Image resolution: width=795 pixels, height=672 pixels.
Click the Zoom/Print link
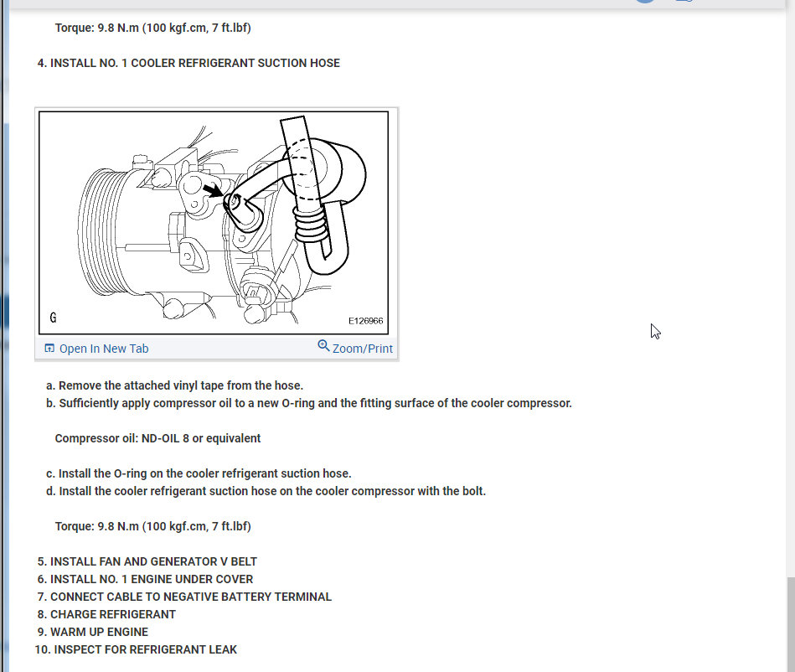(362, 349)
